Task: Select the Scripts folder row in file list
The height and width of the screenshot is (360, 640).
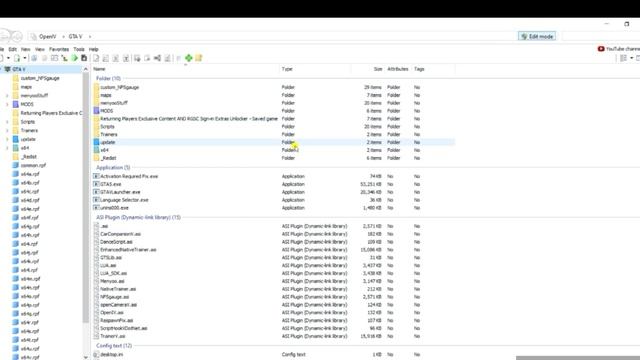Action: tap(273, 127)
